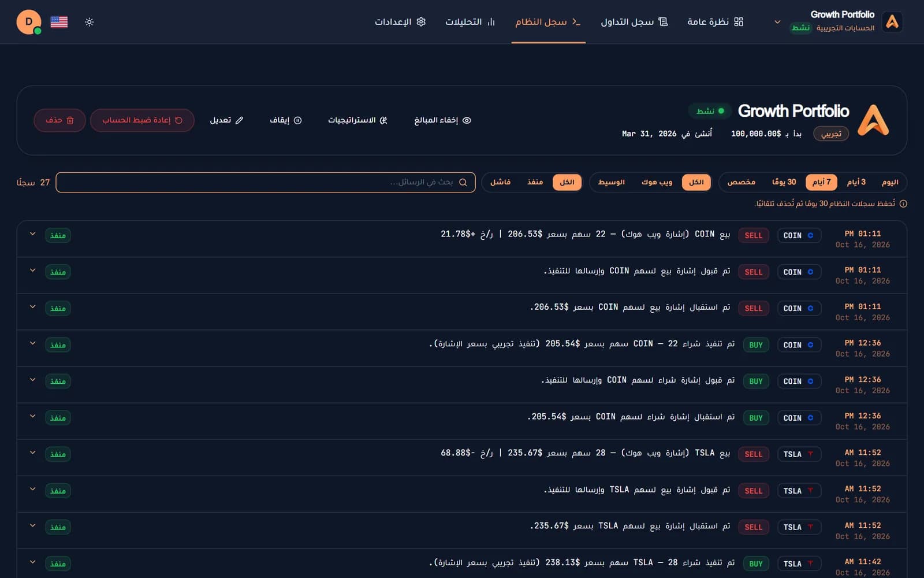924x578 pixels.
Task: Click the COIN ticker badge in the 21.78 profit row
Action: point(799,235)
